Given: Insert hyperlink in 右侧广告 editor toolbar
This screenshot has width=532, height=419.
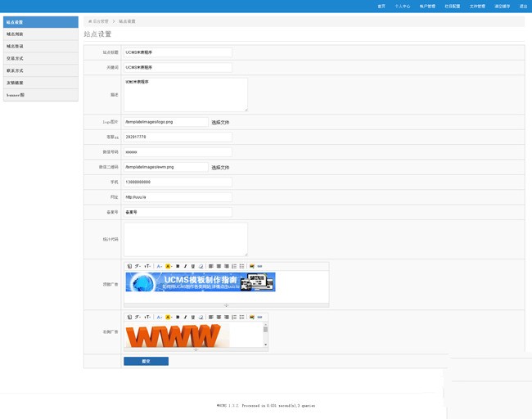Looking at the screenshot, I should 260,317.
